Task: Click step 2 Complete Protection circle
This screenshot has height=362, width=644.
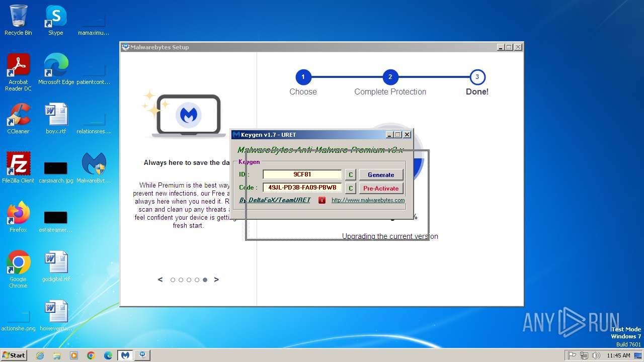Action: pos(390,77)
